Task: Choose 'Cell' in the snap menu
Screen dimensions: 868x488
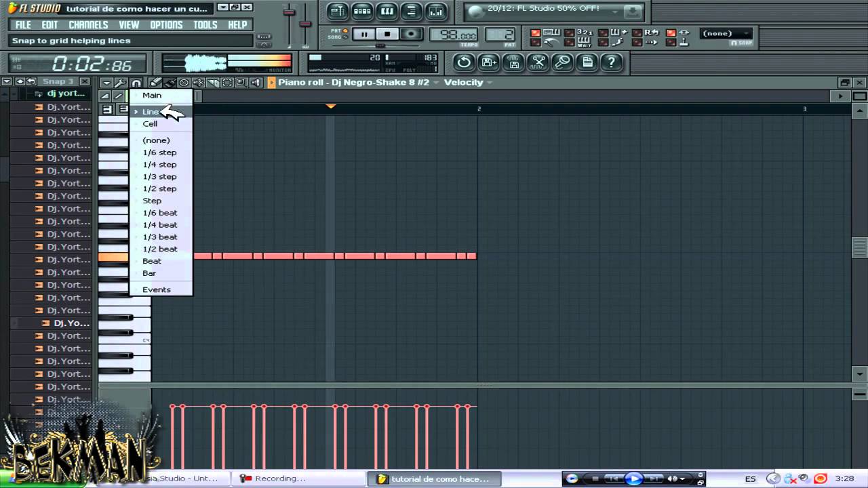Action: tap(161, 124)
